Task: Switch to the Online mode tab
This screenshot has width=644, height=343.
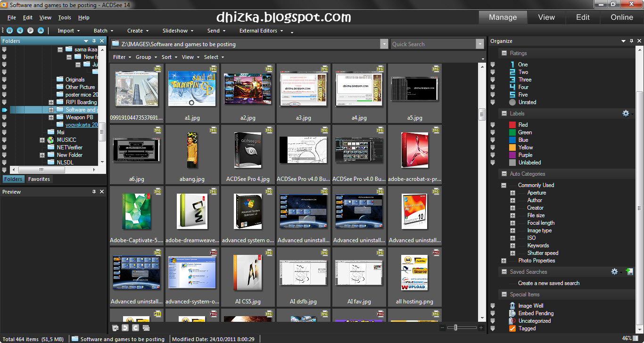Action: (622, 17)
